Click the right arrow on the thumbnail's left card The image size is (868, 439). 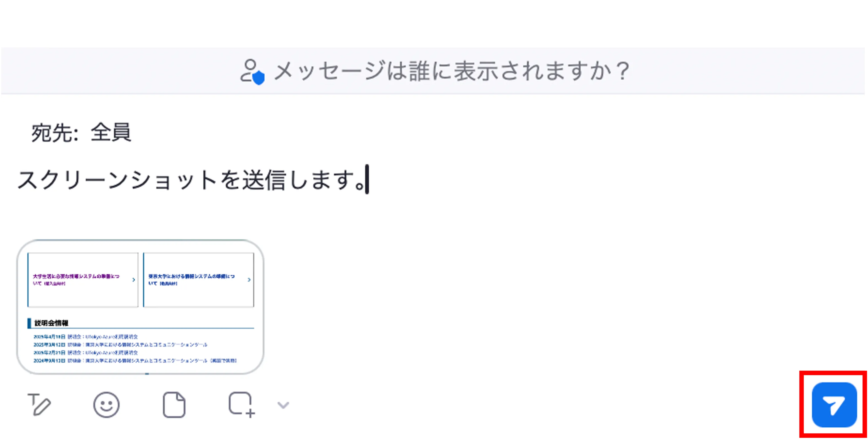click(x=134, y=280)
